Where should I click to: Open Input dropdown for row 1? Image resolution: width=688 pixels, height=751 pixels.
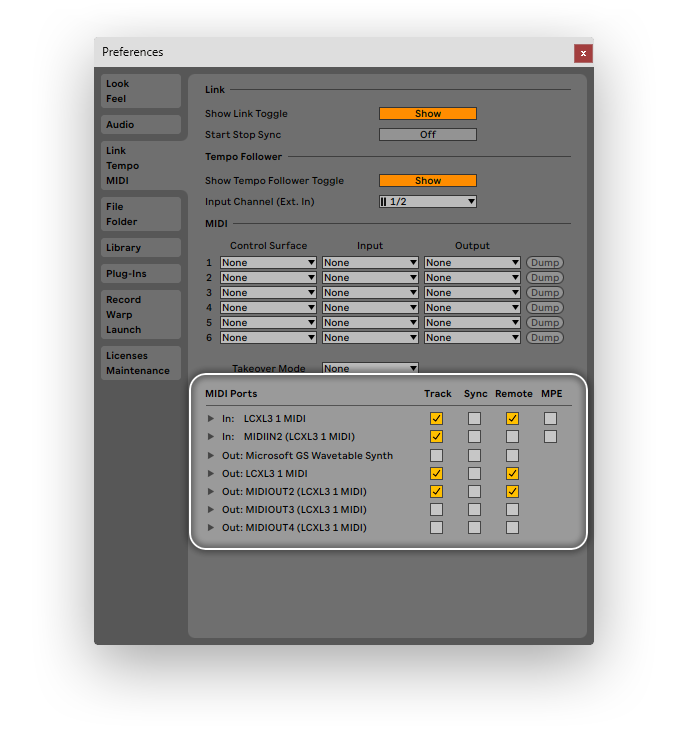[370, 262]
